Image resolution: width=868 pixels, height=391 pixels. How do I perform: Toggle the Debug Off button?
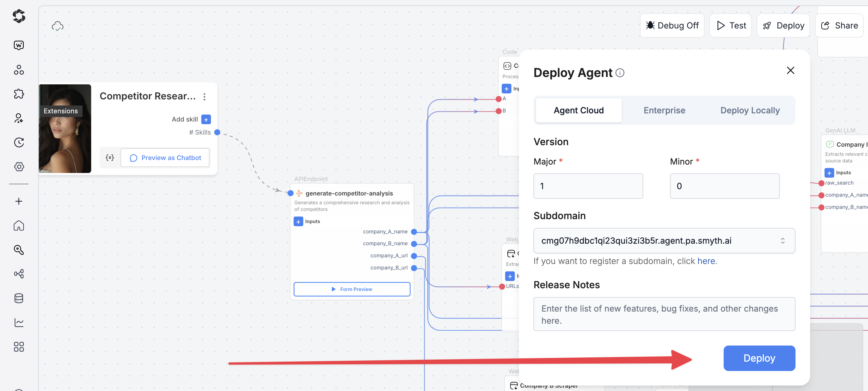point(672,25)
